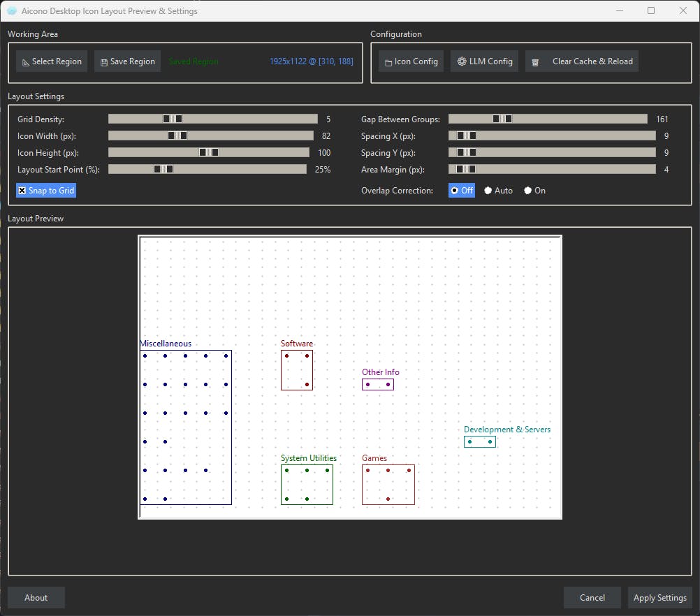Cancel the settings dialog
The height and width of the screenshot is (616, 700).
[x=592, y=597]
